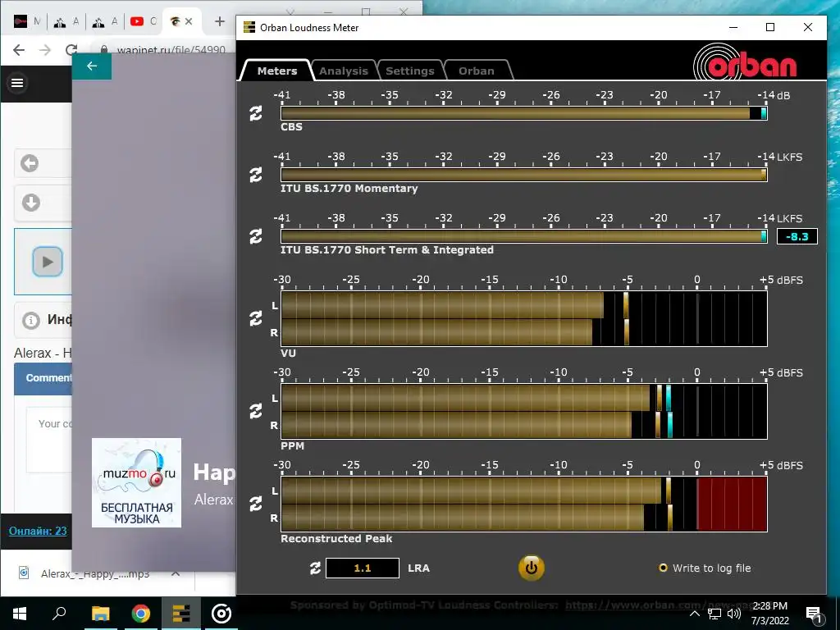Click the info icon next to Инф
The height and width of the screenshot is (630, 840).
(31, 321)
